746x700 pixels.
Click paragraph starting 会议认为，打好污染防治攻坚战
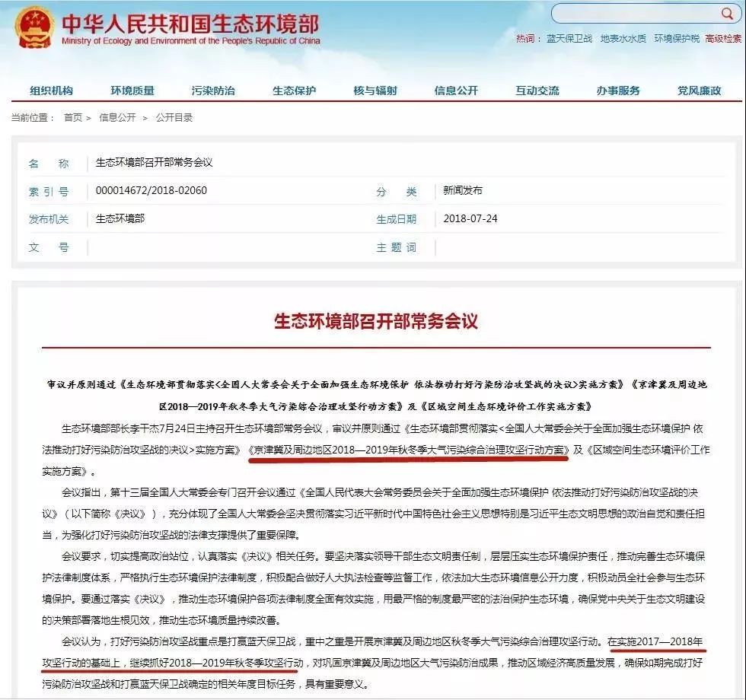tap(374, 663)
